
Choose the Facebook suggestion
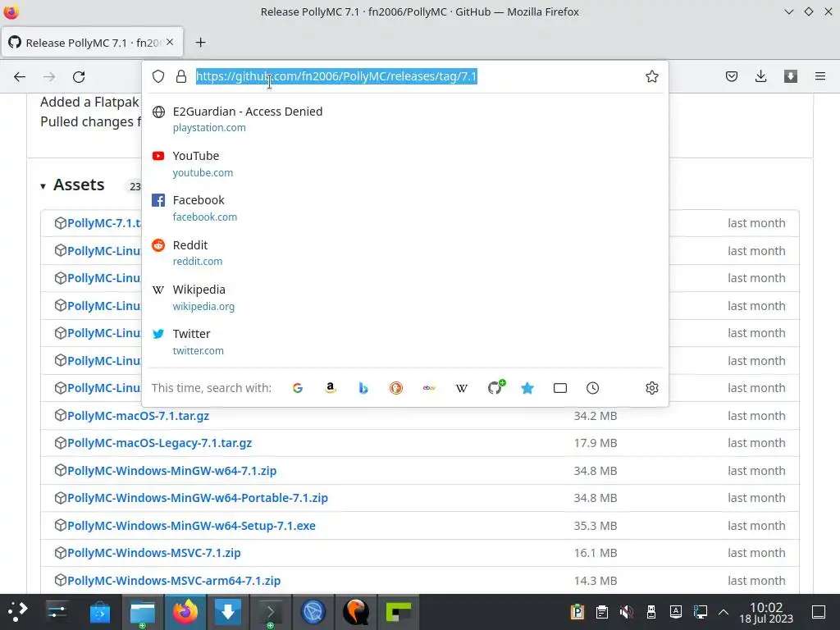click(x=405, y=208)
